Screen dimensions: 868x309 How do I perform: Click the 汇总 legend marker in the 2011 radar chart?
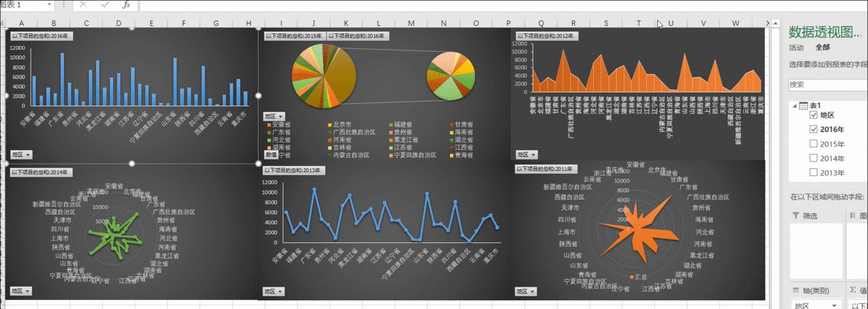pyautogui.click(x=630, y=277)
